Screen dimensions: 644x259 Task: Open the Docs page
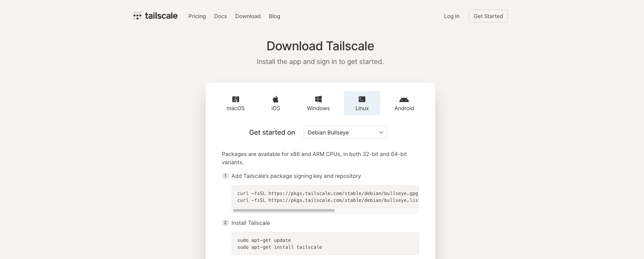(220, 16)
